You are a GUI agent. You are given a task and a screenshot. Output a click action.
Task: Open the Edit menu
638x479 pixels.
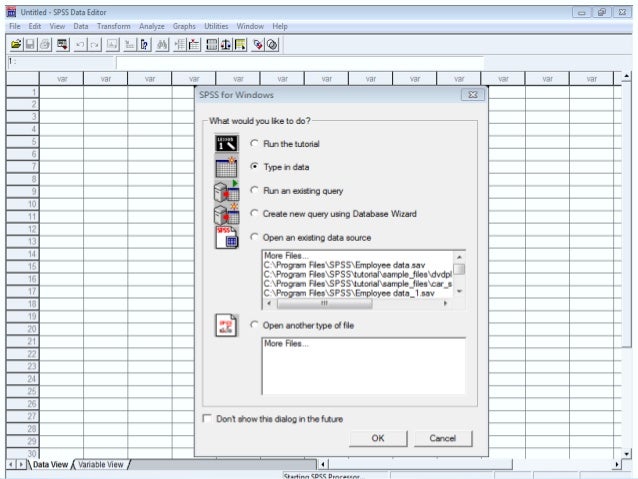pyautogui.click(x=35, y=26)
